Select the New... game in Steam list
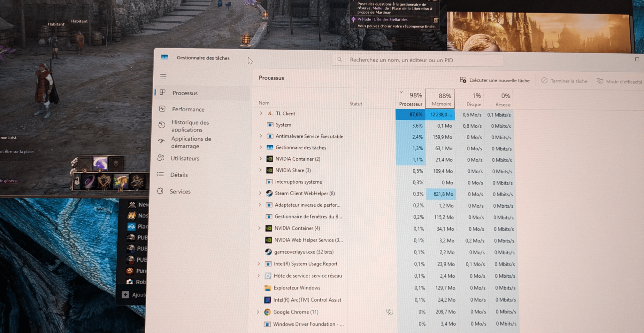 (x=139, y=204)
